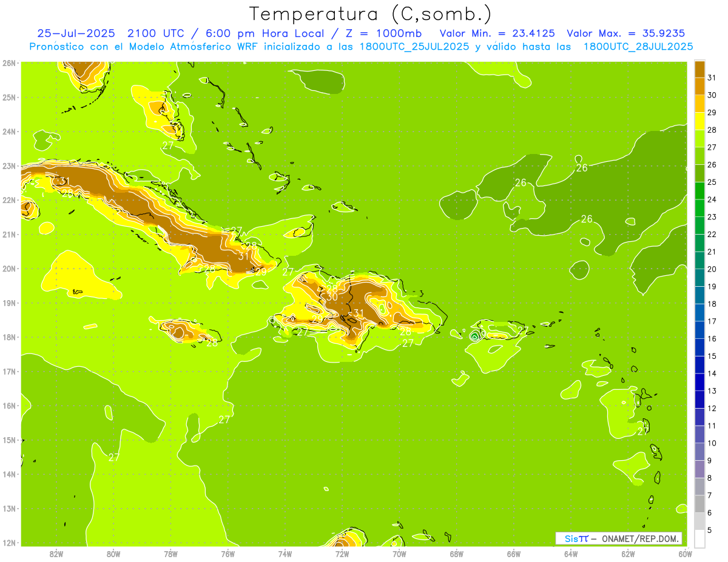Click the colorbar label 29
This screenshot has height=562, width=728.
(x=712, y=113)
